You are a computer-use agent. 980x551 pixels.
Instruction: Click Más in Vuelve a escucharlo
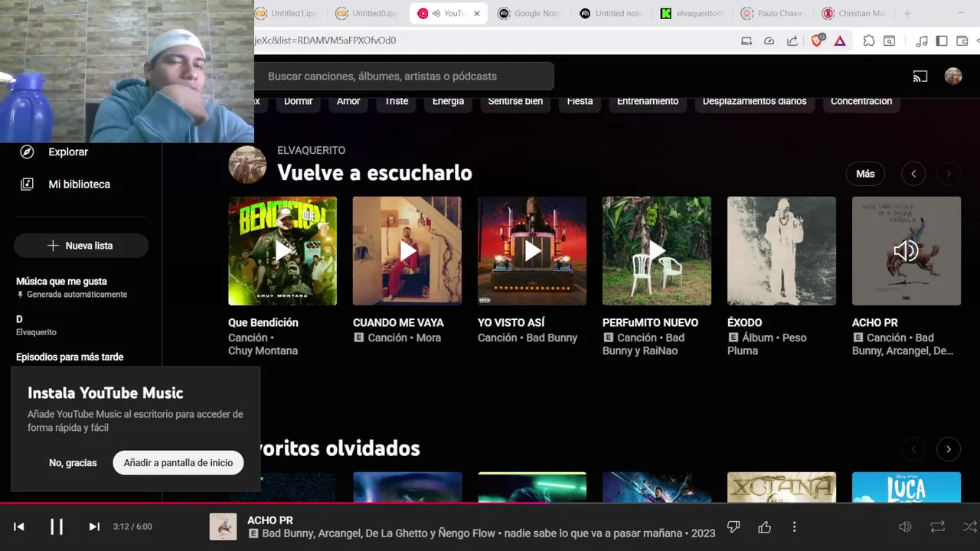pos(865,174)
